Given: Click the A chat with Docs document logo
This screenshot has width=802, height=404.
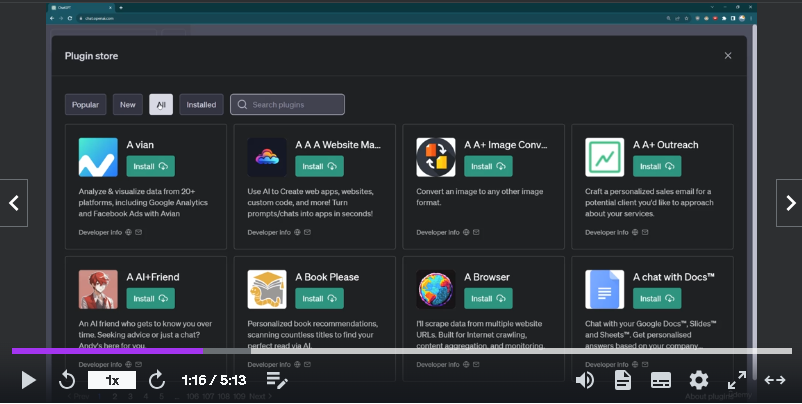Looking at the screenshot, I should click(x=605, y=289).
